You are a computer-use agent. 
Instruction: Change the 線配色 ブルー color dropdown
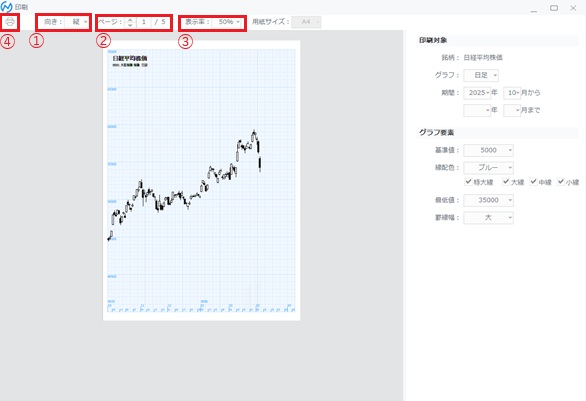[488, 168]
